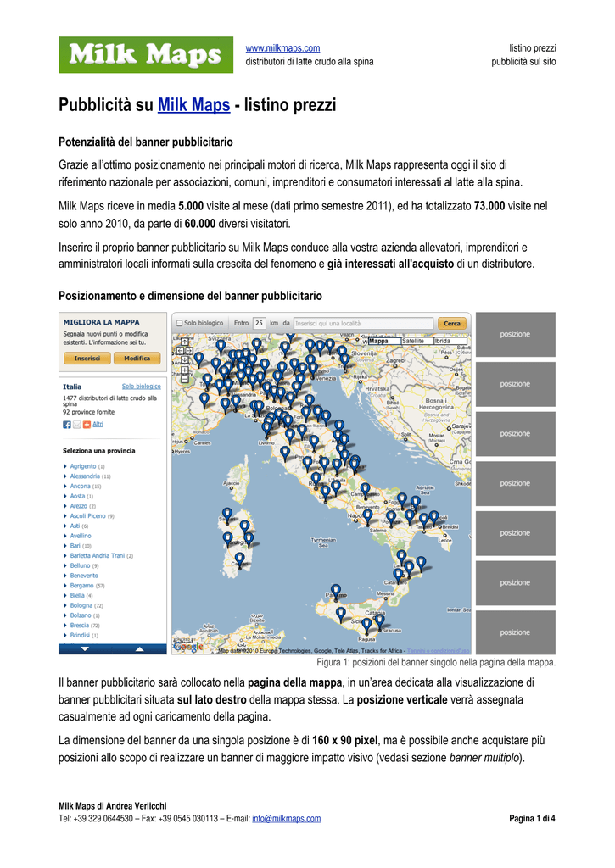615x868 pixels.
Task: Open the Milk Maps link in the title
Action: [x=194, y=104]
